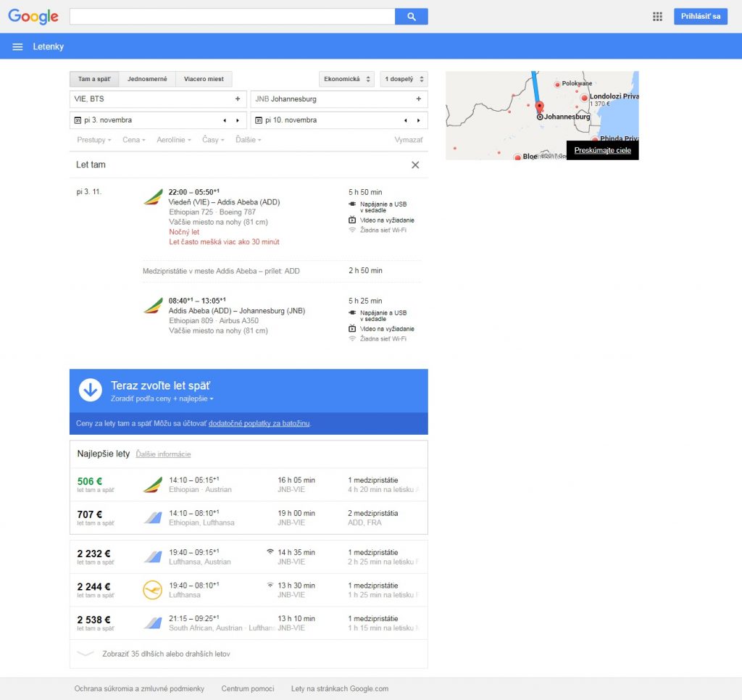Click the Letenky title in the blue bar

(x=49, y=46)
